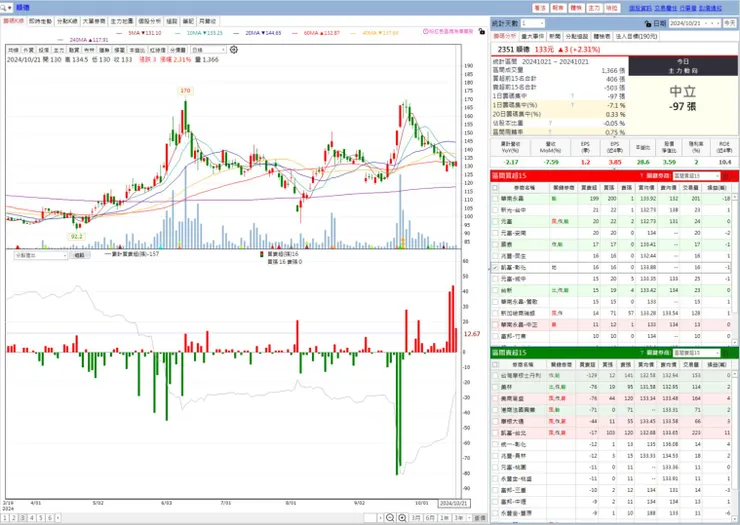
Task: Click the lock icon above the price chart
Action: pyautogui.click(x=481, y=32)
